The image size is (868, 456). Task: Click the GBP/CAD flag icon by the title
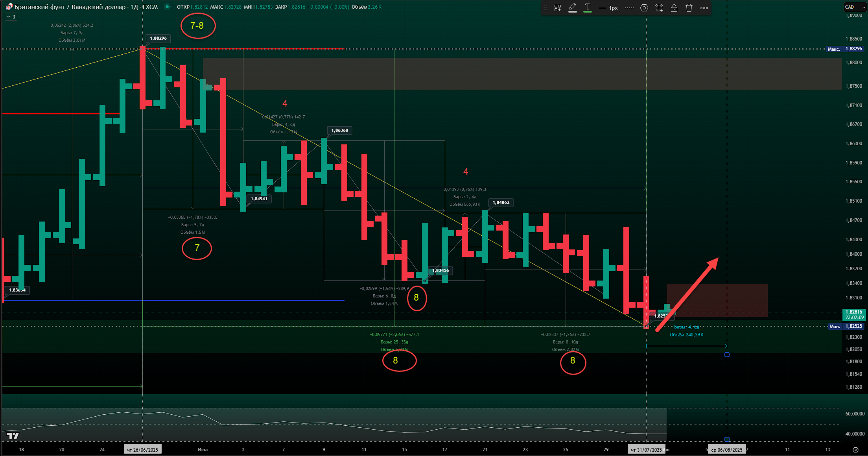(9, 7)
